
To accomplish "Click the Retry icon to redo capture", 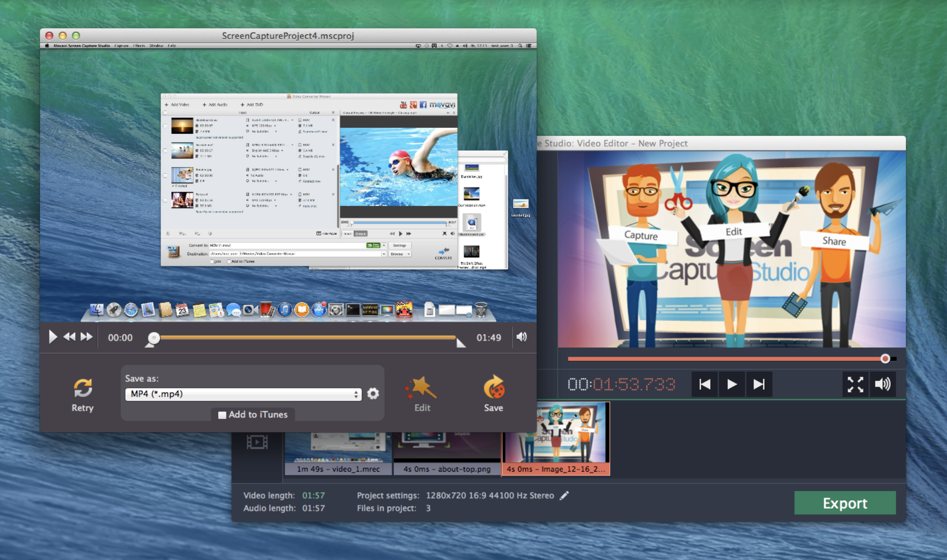I will click(x=82, y=388).
